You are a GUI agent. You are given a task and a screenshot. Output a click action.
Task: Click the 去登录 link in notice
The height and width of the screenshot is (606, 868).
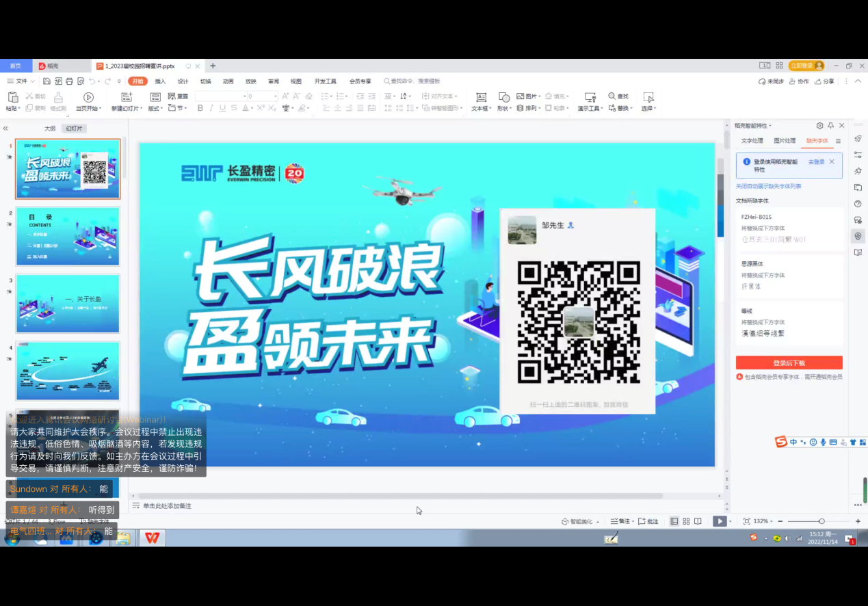click(816, 162)
